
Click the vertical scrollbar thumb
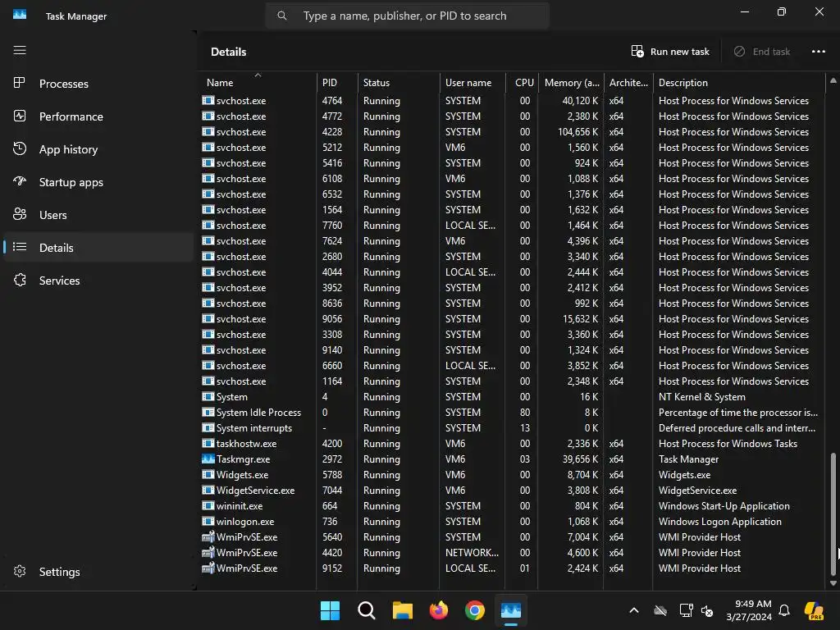833,514
